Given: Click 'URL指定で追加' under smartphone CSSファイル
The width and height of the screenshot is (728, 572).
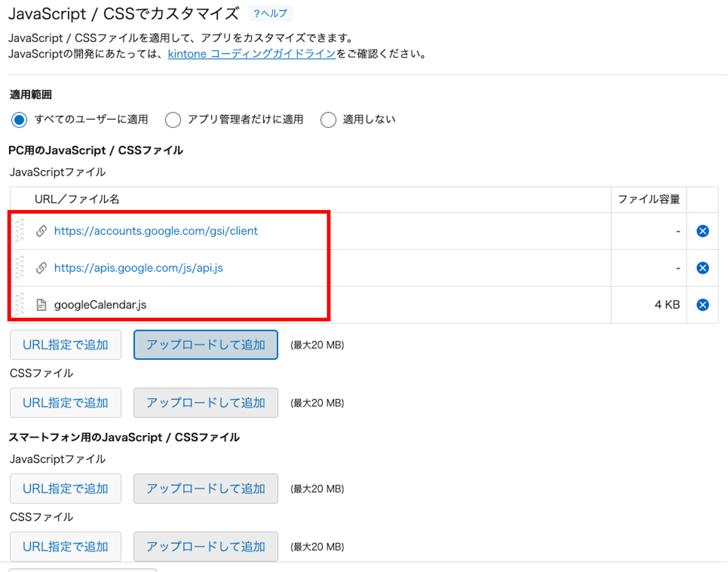Looking at the screenshot, I should coord(65,546).
